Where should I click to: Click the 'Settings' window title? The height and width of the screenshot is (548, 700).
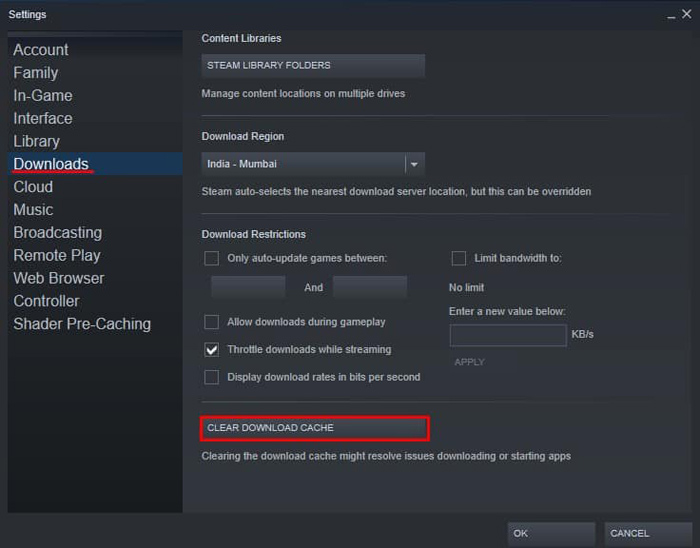[x=27, y=14]
